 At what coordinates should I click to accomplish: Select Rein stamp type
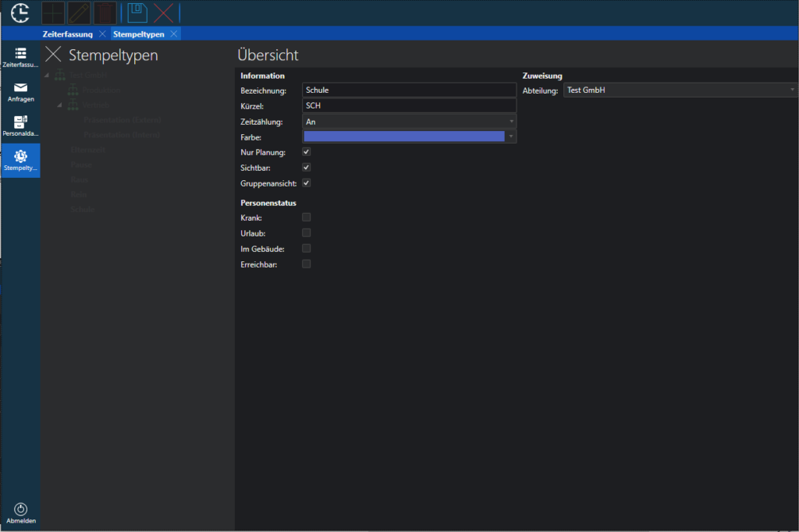point(79,194)
